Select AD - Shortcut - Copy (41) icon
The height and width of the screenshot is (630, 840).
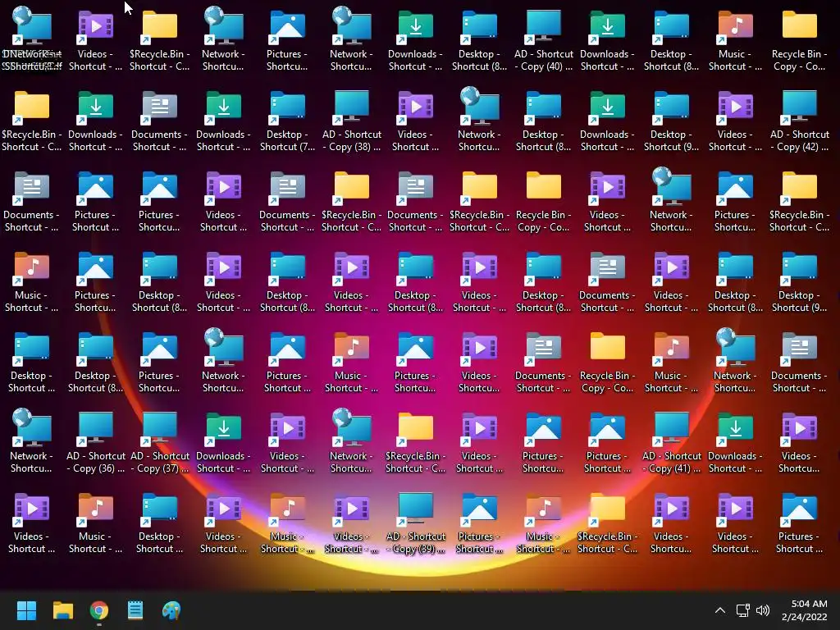point(671,442)
